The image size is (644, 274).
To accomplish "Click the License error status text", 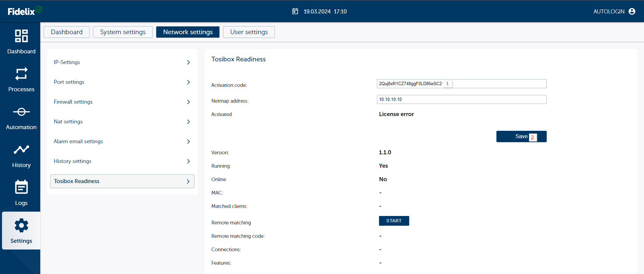I will click(396, 114).
